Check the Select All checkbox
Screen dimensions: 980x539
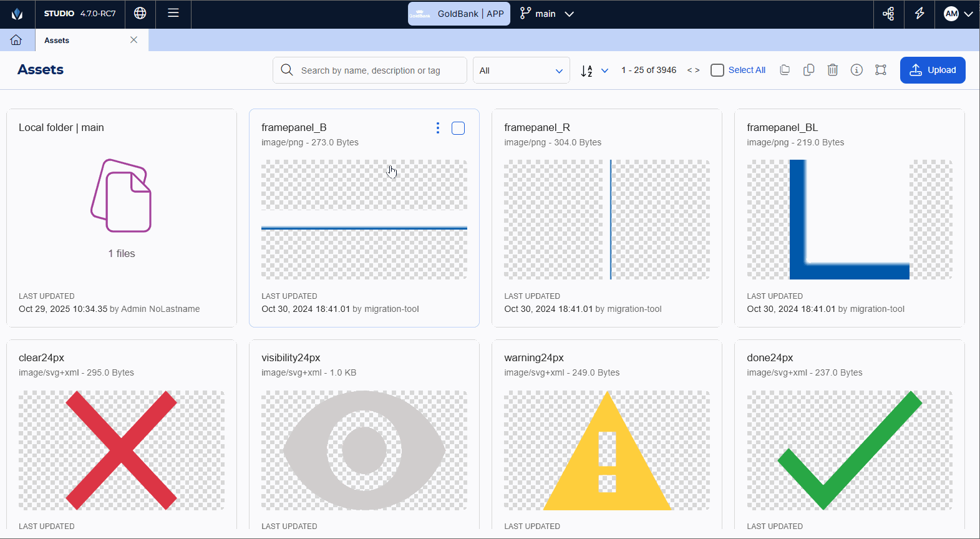(717, 70)
